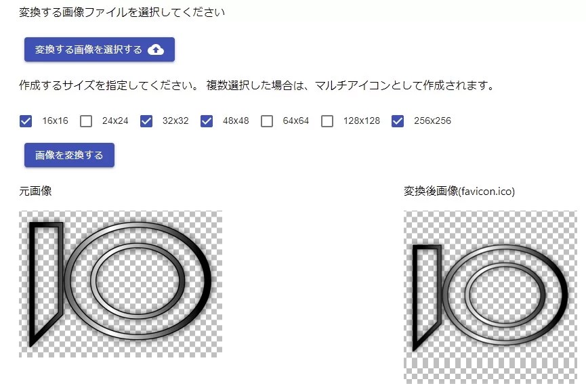The width and height of the screenshot is (586, 392).
Task: Click the 元画像 heading
Action: (x=35, y=191)
